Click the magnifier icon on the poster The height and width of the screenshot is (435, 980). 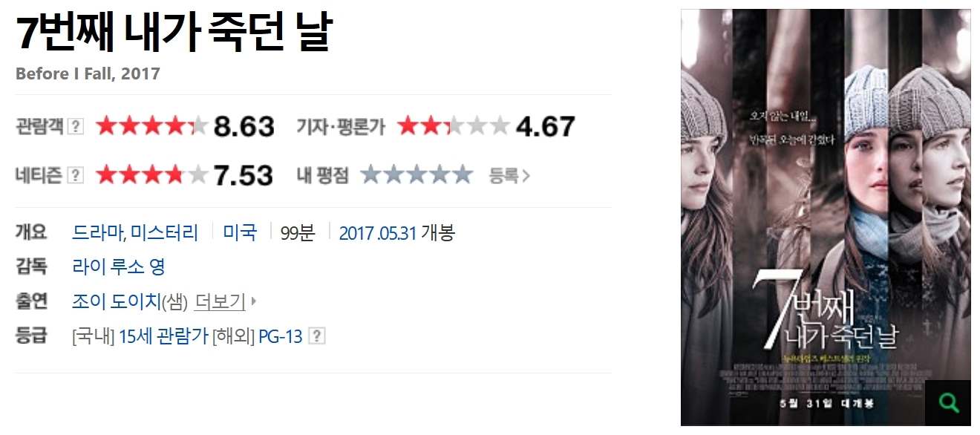click(948, 402)
